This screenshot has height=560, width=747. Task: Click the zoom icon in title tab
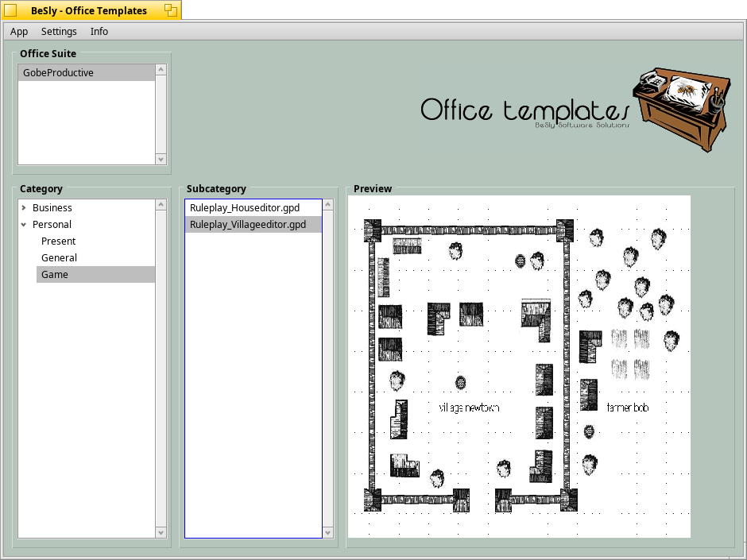(171, 10)
